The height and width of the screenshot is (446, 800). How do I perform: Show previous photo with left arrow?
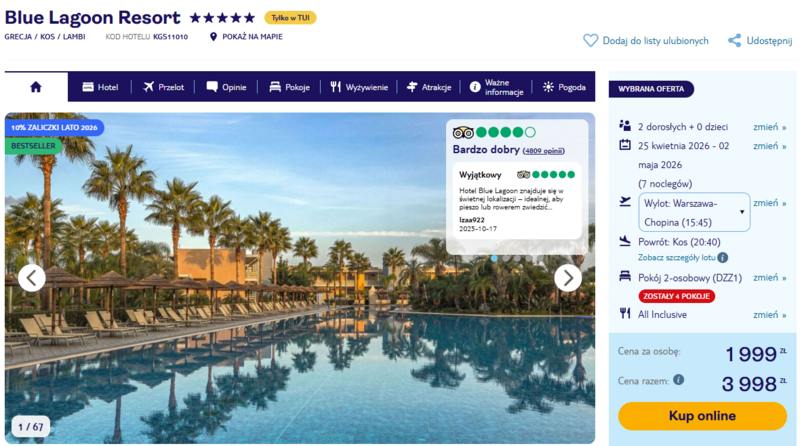(32, 278)
